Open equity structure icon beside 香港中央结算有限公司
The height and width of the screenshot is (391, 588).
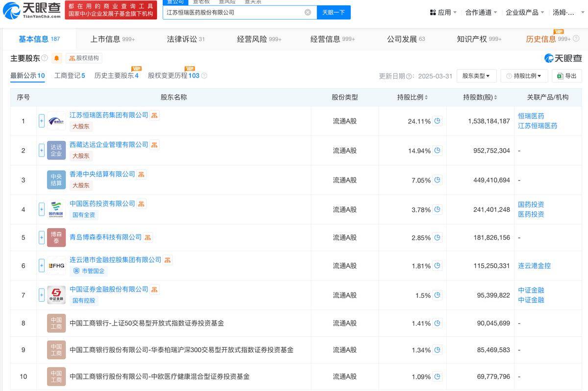click(141, 174)
